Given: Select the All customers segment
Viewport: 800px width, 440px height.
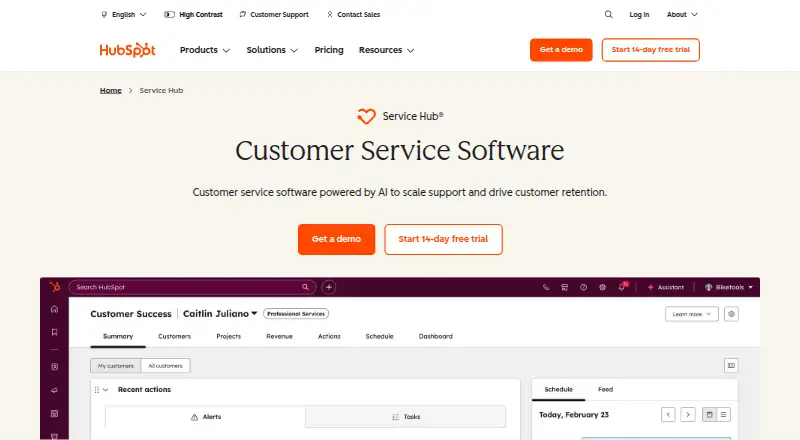Looking at the screenshot, I should [x=165, y=365].
